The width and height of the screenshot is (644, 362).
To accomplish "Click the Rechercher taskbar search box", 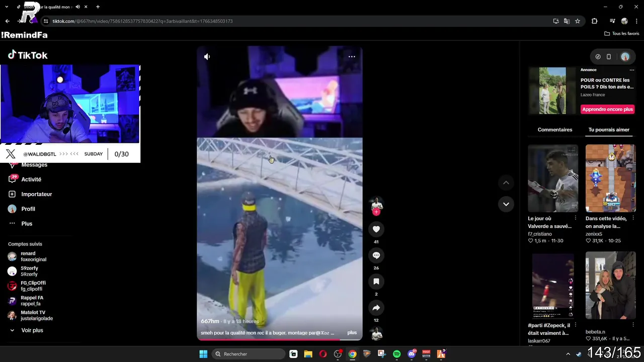I will click(249, 354).
